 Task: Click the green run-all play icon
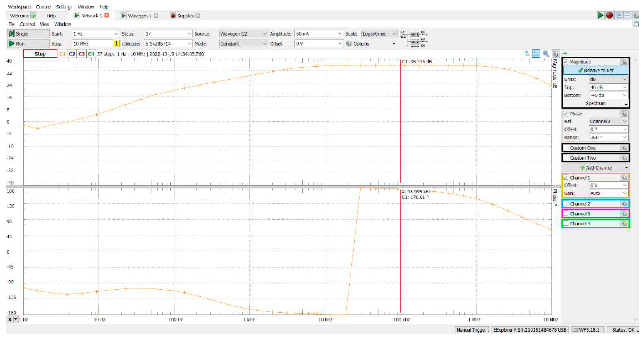pos(600,16)
